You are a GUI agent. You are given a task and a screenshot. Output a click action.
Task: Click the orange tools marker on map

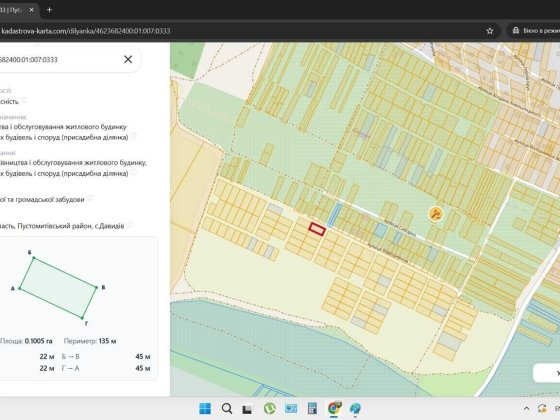436,214
